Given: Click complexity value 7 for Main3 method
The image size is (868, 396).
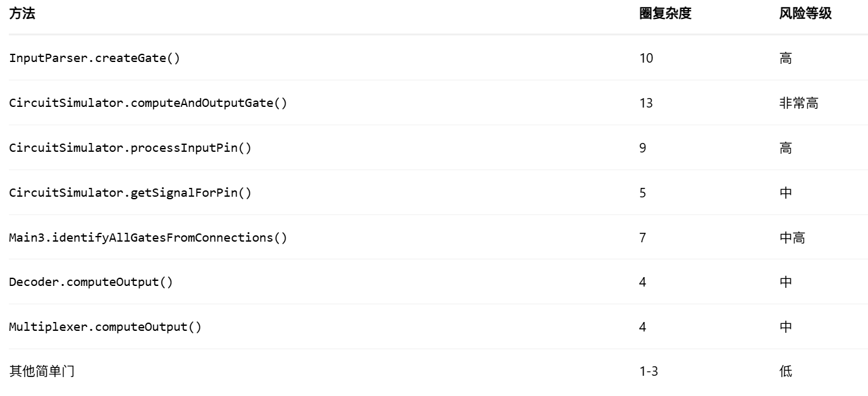Looking at the screenshot, I should (x=643, y=238).
